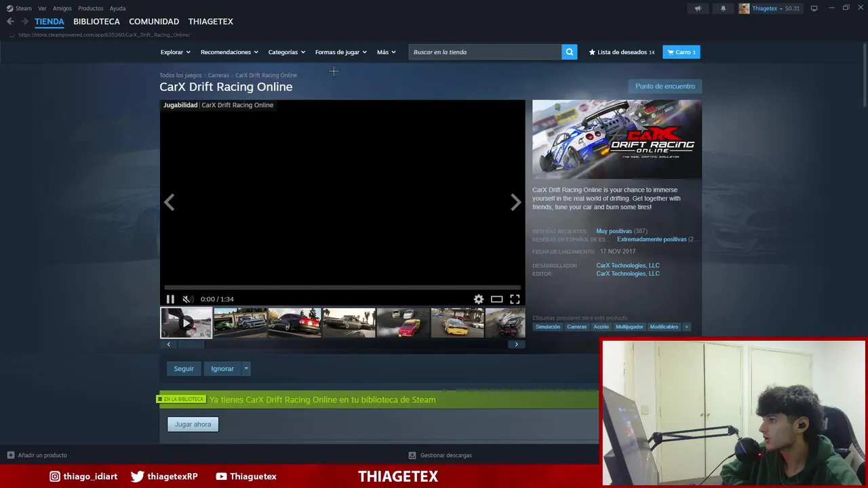Select the Modificables tag
The width and height of the screenshot is (868, 488).
point(664,327)
